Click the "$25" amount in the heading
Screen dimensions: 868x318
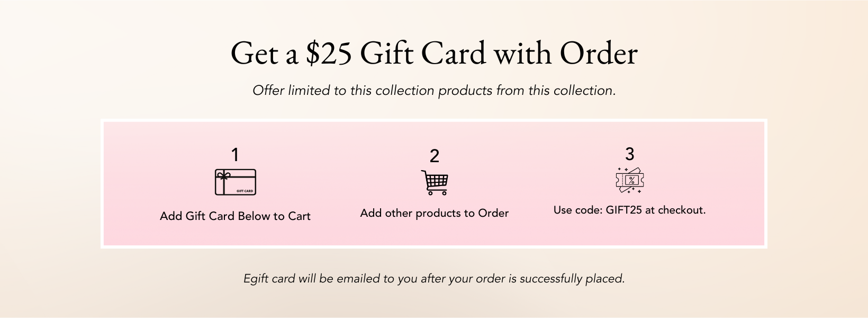pos(328,54)
